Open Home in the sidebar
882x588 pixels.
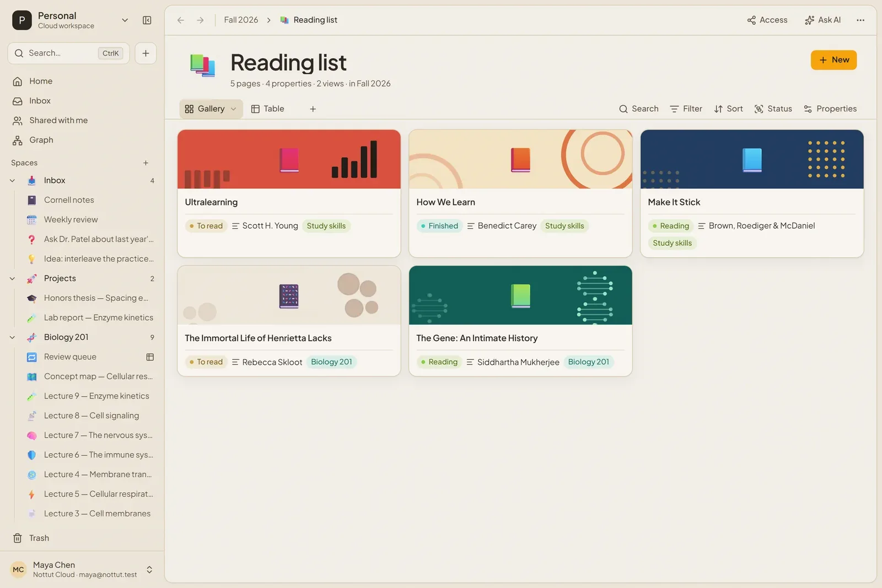pos(82,81)
